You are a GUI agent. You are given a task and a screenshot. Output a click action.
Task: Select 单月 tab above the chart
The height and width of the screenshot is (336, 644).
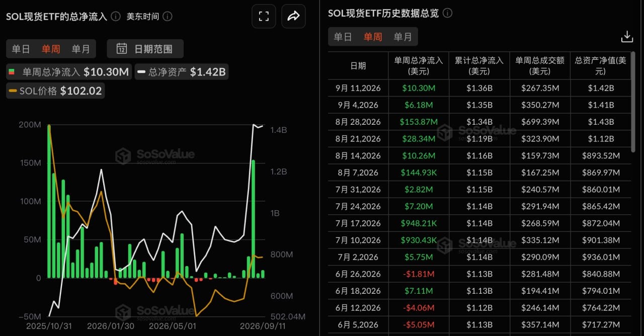click(80, 49)
